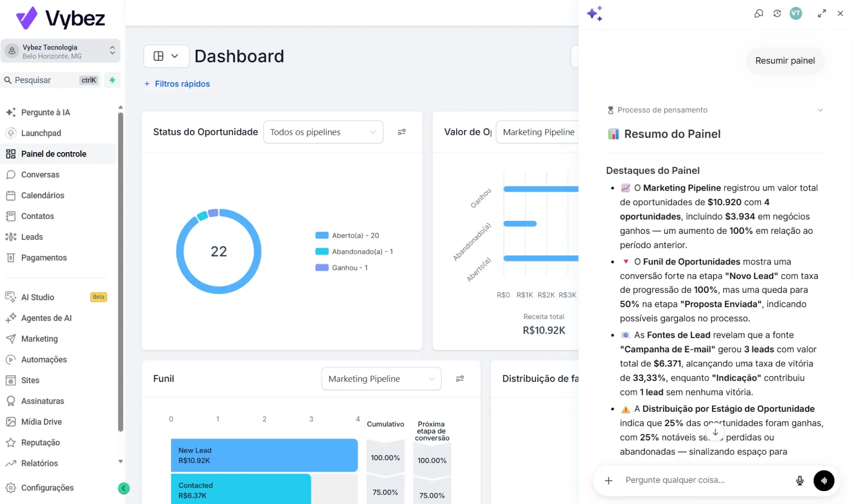
Task: Expand the AI panel to fullscreen
Action: click(822, 13)
